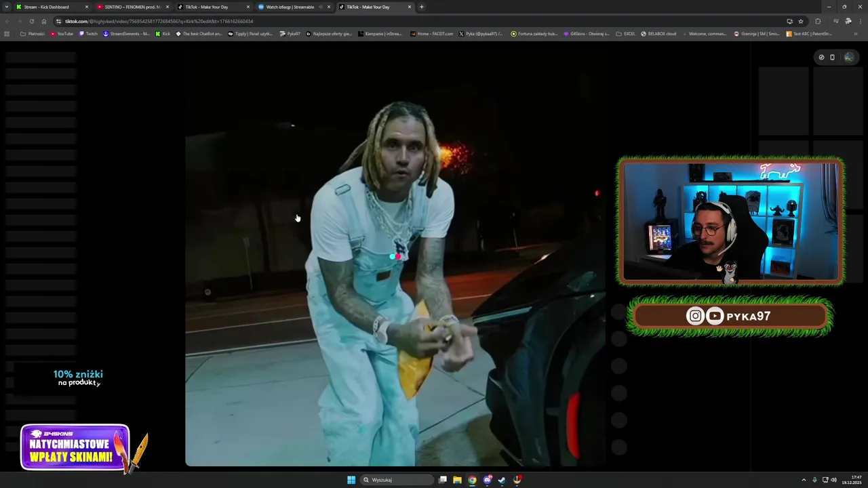Image resolution: width=868 pixels, height=488 pixels.
Task: Click the TikTok mode icon at top right
Action: 821,57
